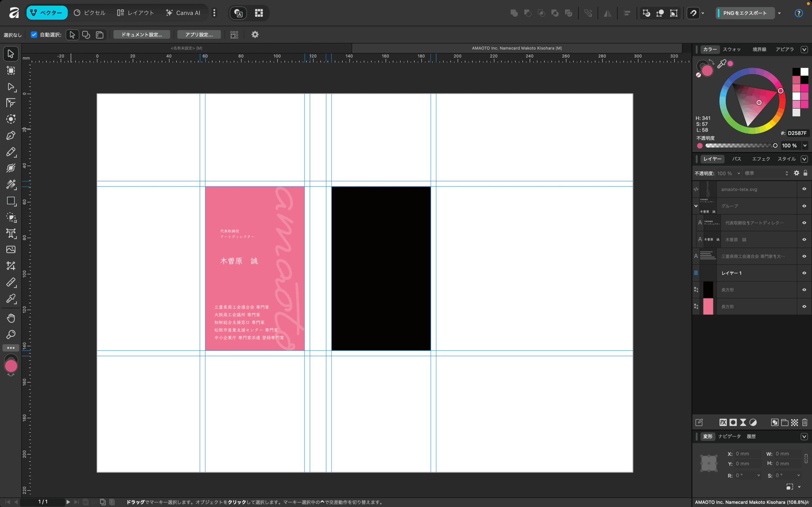Screen dimensions: 812x507
Task: Click the Pencil tool
Action: coord(11,152)
